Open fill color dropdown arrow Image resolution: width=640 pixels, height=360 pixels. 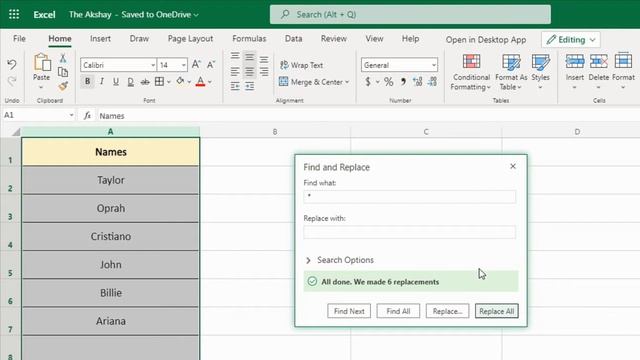189,82
